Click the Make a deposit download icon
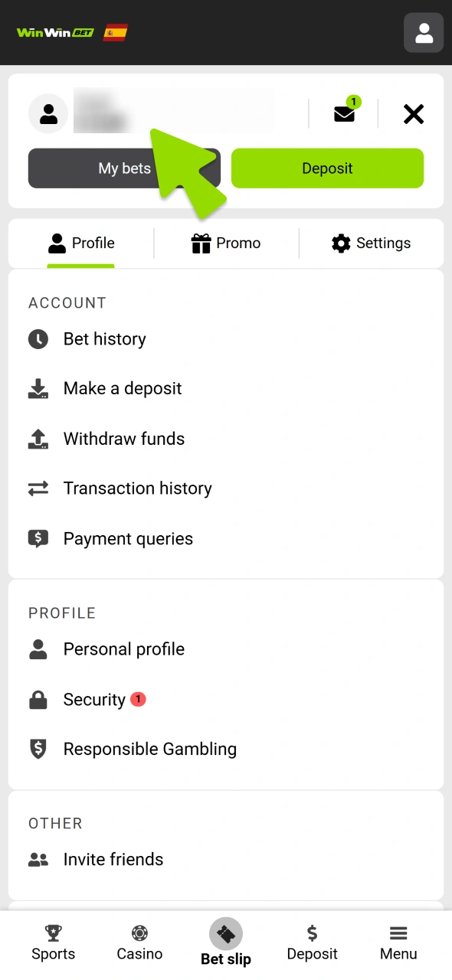Viewport: 452px width, 980px height. 38,389
